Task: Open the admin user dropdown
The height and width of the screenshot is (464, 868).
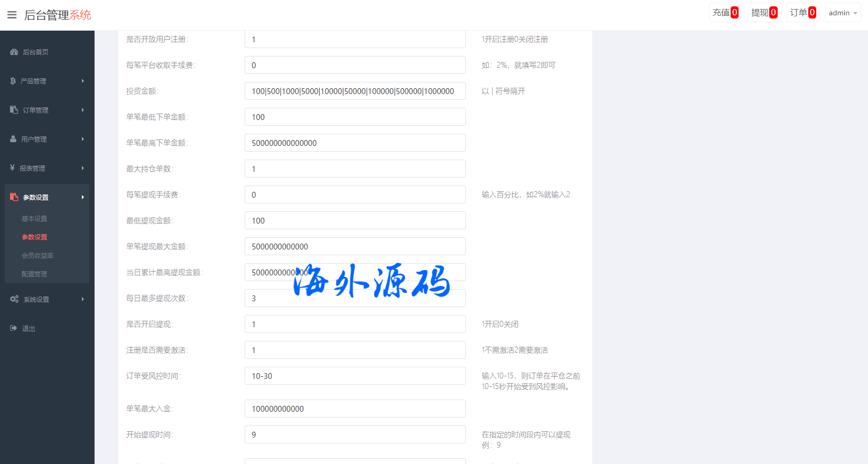Action: pyautogui.click(x=843, y=13)
